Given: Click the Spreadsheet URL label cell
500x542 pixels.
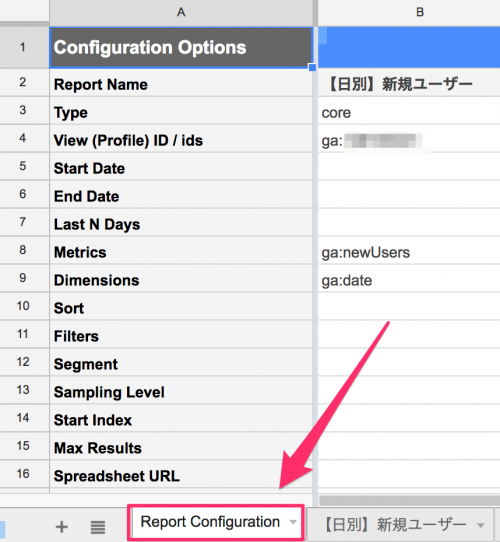Looking at the screenshot, I should tap(181, 476).
